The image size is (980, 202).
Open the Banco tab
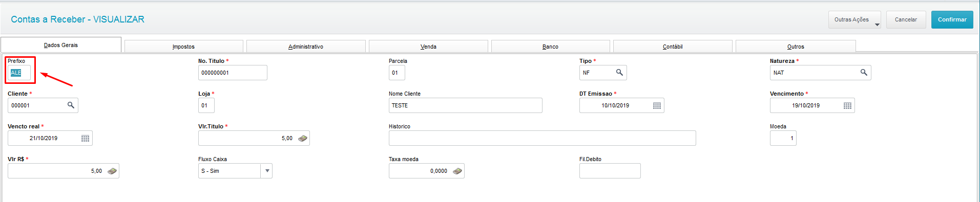coord(550,47)
